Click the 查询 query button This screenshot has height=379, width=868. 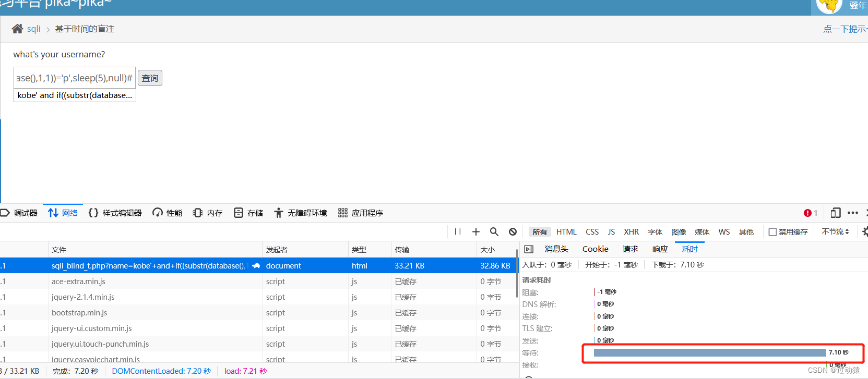[150, 78]
